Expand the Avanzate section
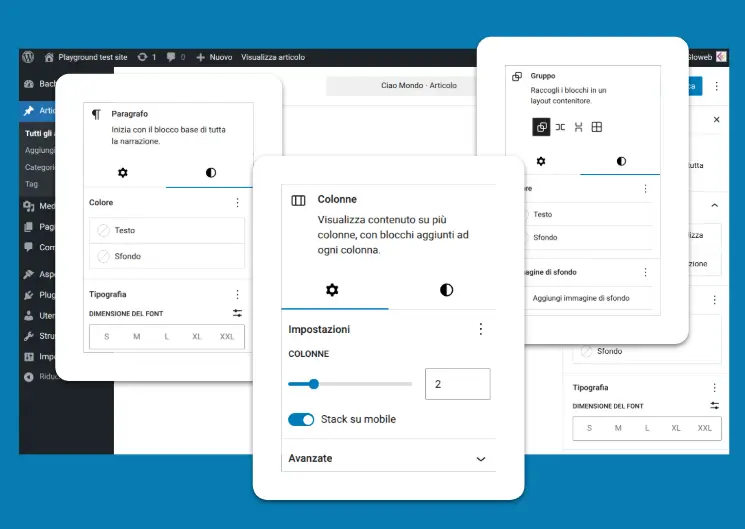The height and width of the screenshot is (529, 745). (x=480, y=459)
